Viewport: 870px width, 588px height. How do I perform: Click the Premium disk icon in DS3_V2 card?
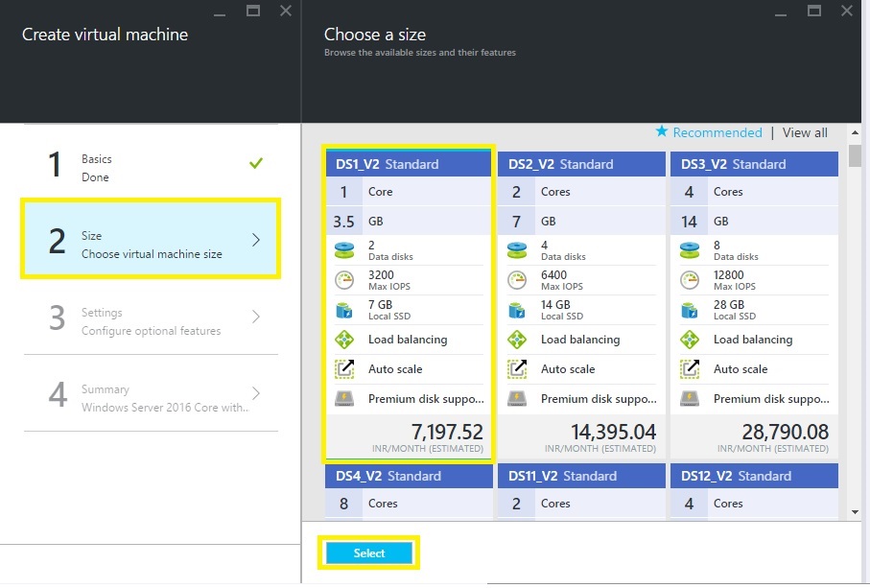pos(689,398)
